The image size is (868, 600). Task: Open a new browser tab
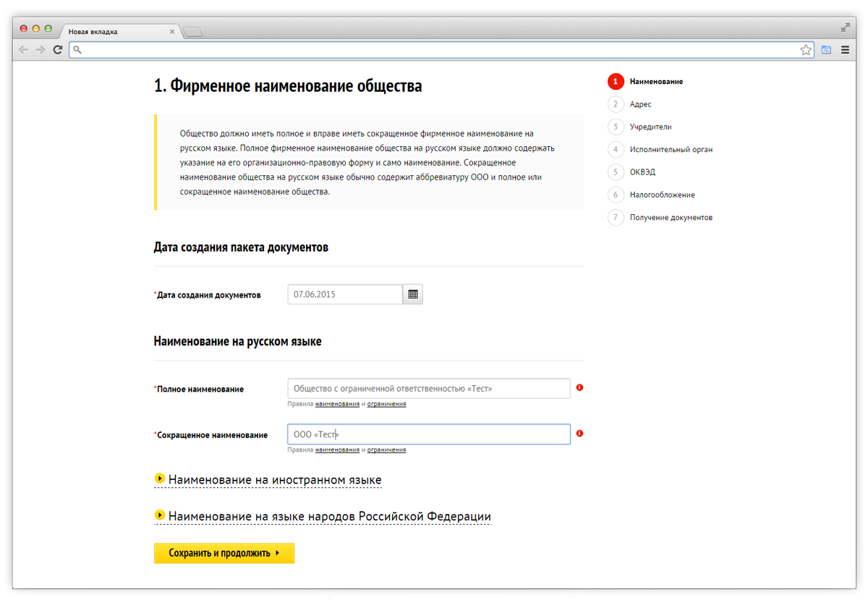pyautogui.click(x=193, y=32)
